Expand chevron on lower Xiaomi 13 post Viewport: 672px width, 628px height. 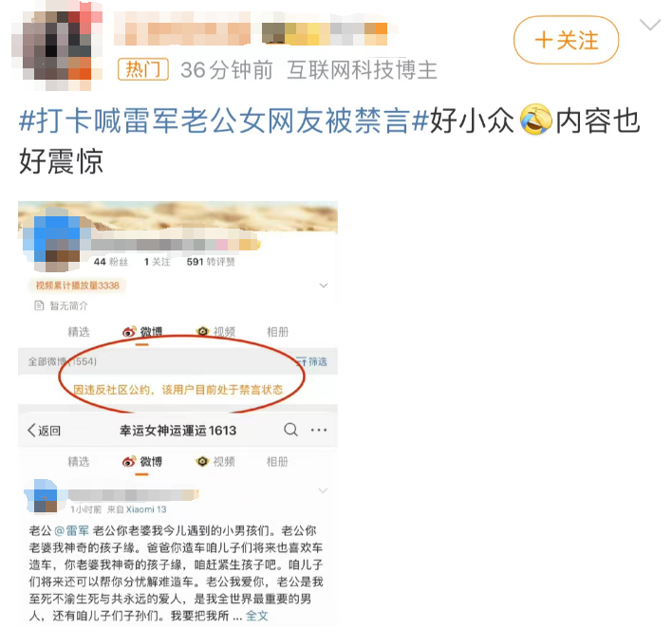pos(323,490)
